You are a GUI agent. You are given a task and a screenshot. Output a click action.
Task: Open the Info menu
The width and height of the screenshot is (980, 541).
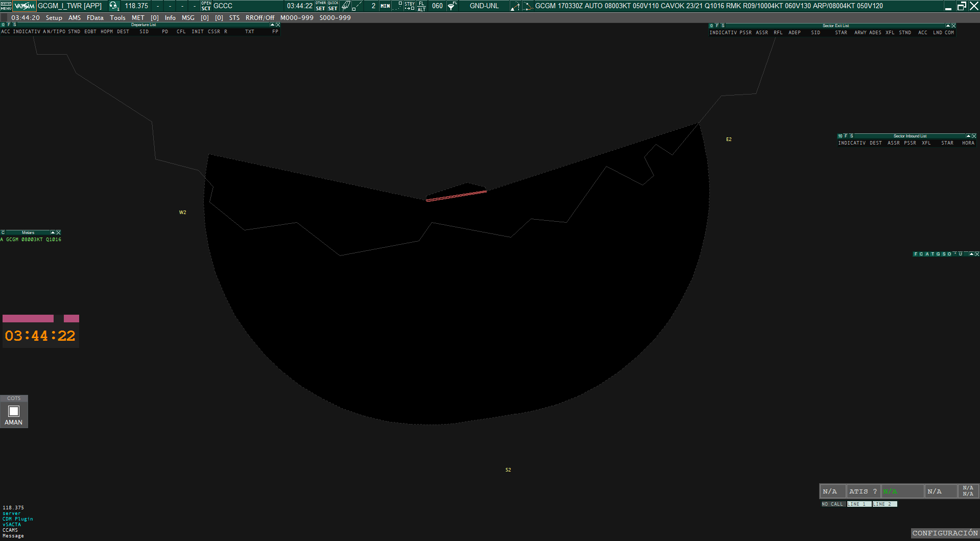pos(170,18)
